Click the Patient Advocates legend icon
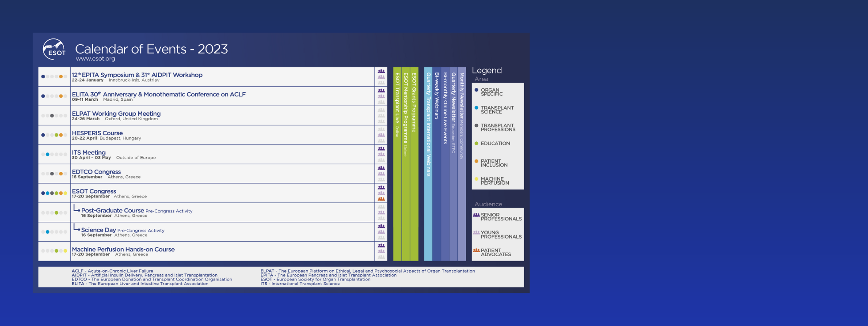The width and height of the screenshot is (868, 326). pos(476,250)
